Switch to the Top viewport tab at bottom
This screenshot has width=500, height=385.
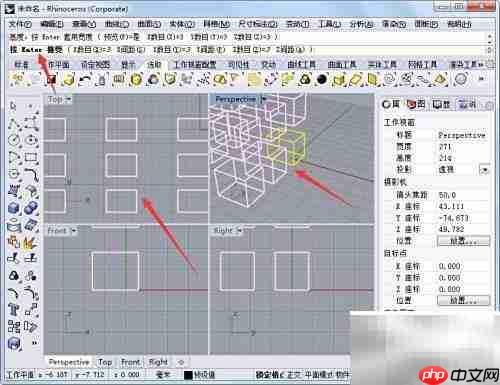pos(105,362)
